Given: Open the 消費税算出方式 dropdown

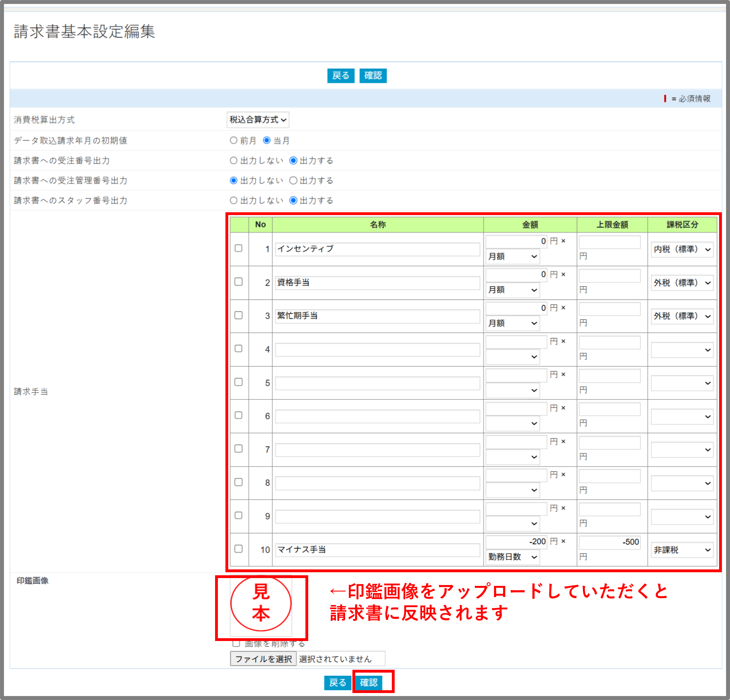Looking at the screenshot, I should 258,119.
